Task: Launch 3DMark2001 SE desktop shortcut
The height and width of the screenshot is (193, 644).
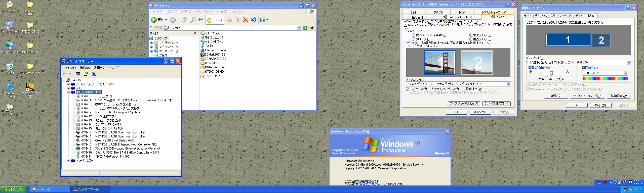Action: pyautogui.click(x=30, y=90)
